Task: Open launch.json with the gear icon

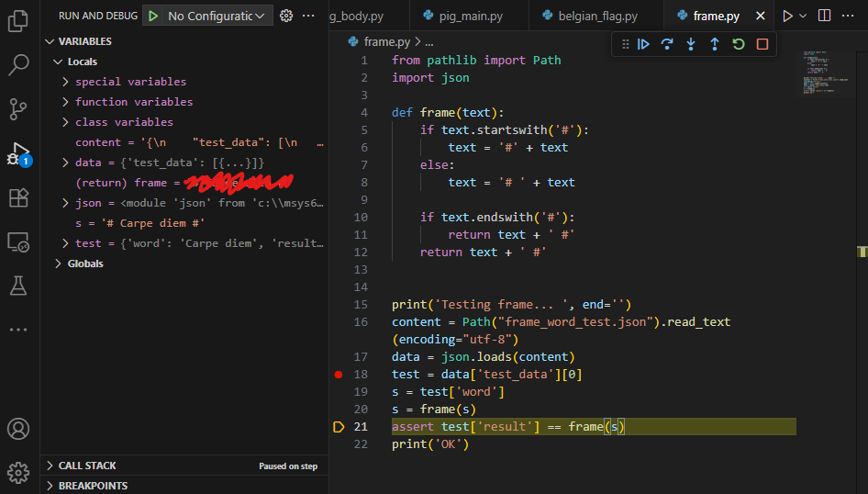Action: point(285,16)
